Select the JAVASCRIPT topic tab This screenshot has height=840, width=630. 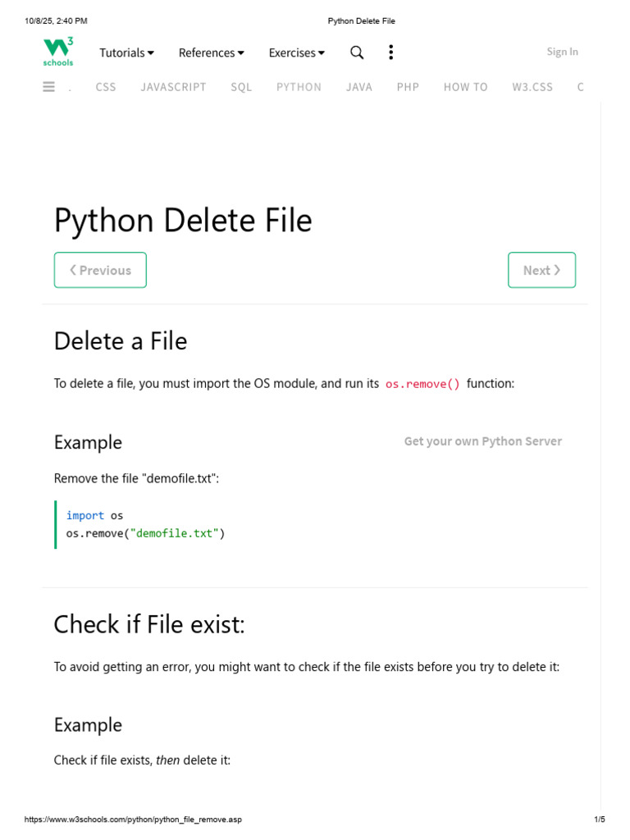(x=173, y=87)
